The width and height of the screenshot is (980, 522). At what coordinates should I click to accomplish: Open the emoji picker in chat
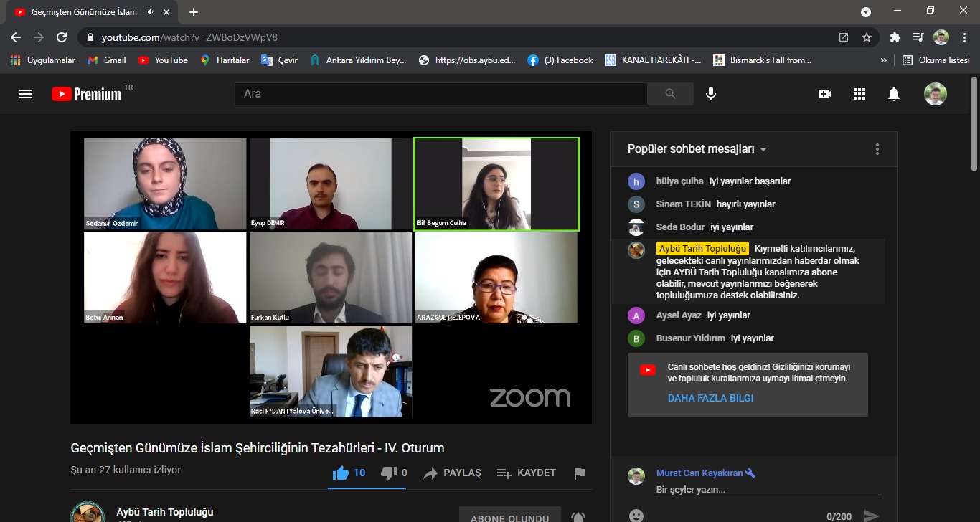coord(636,515)
